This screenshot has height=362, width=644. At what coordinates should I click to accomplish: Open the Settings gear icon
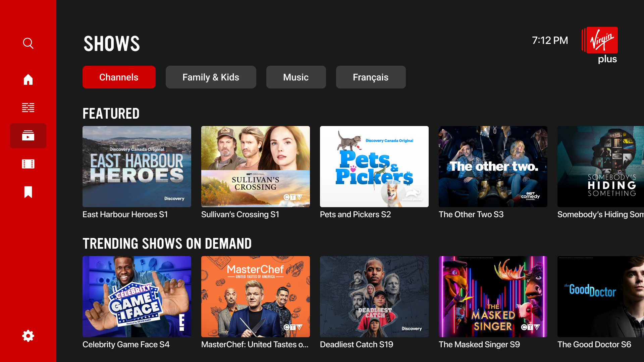(28, 336)
